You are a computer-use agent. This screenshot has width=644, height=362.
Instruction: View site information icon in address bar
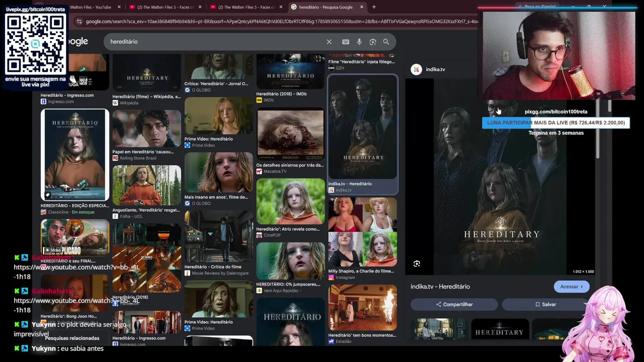(x=78, y=21)
